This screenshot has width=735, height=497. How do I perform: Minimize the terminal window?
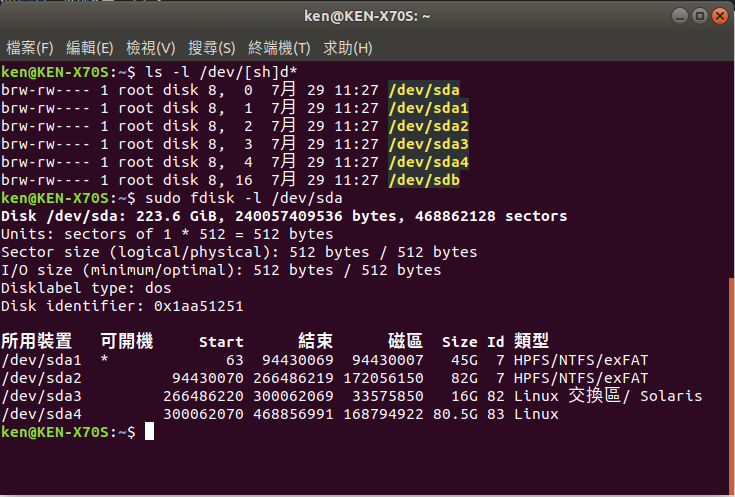pos(680,16)
